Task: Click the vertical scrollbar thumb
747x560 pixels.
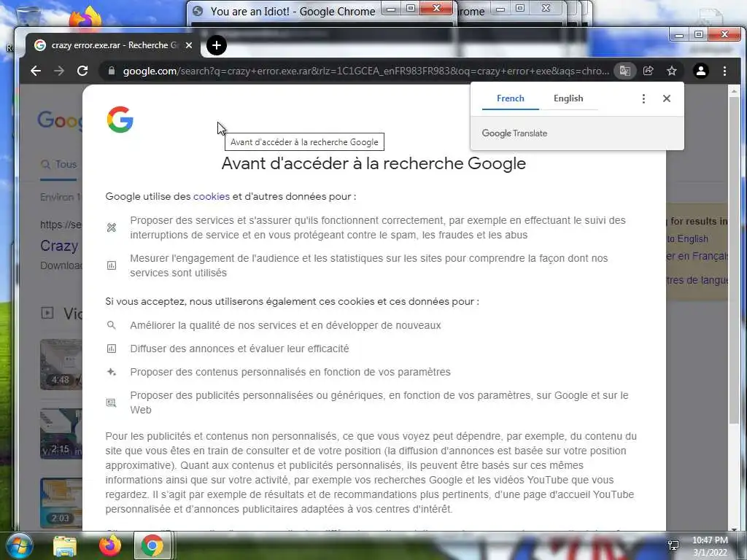Action: point(734,260)
